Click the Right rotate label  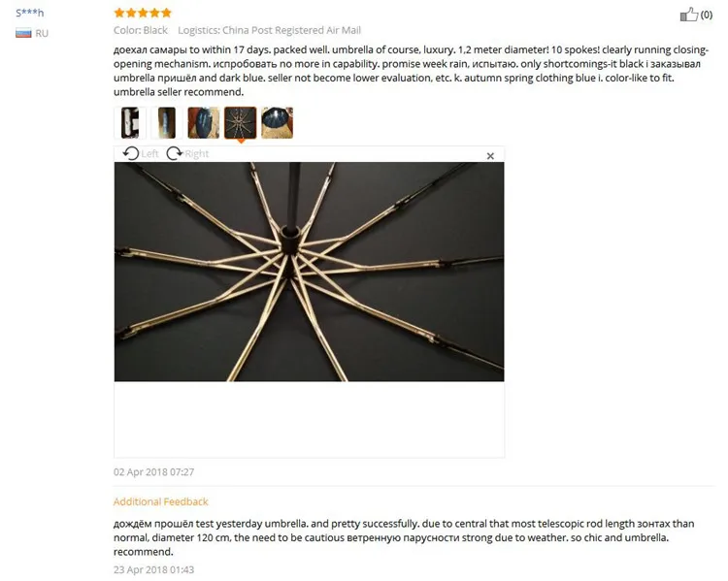tap(197, 153)
